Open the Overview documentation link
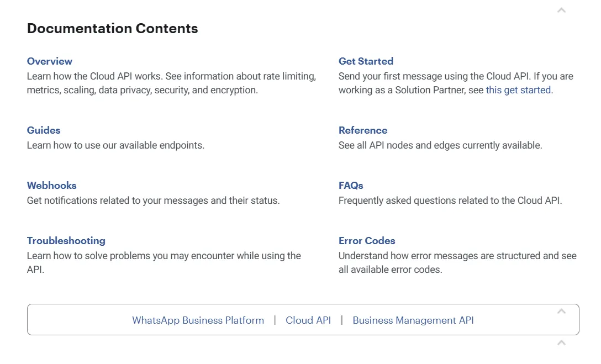This screenshot has height=364, width=601. [x=50, y=61]
